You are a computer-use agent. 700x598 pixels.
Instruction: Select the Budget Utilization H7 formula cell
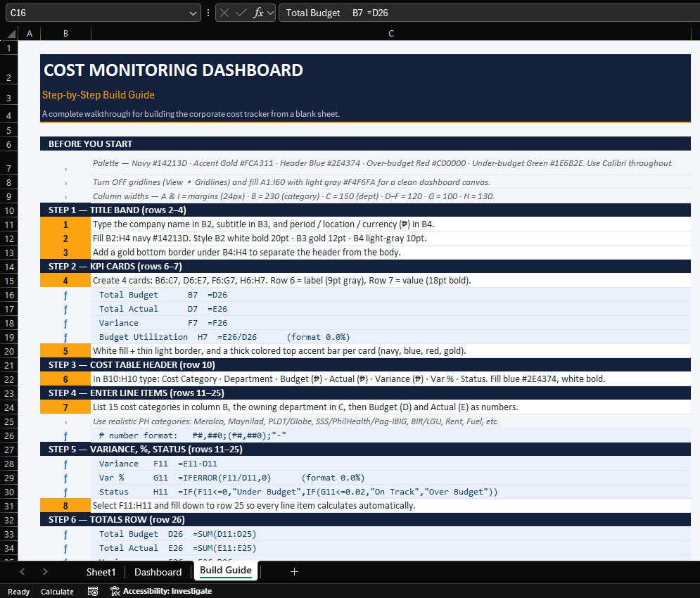[391, 337]
